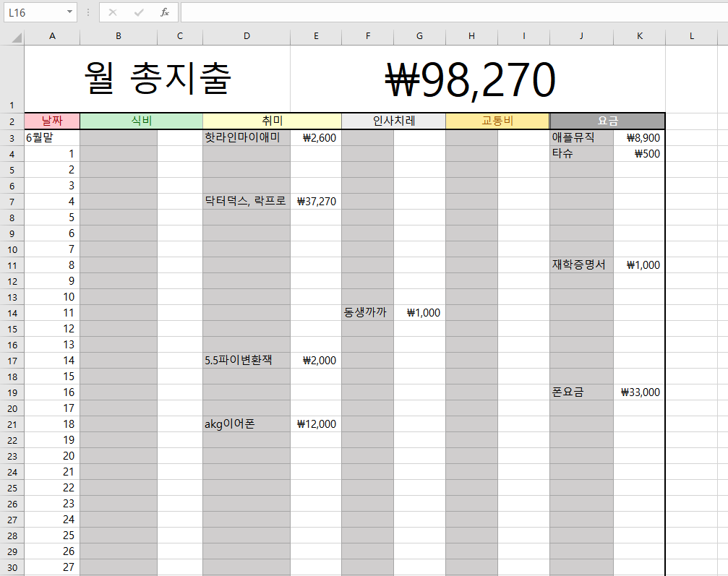This screenshot has height=576, width=728.
Task: Click date cell 10 in column A
Action: (52, 297)
